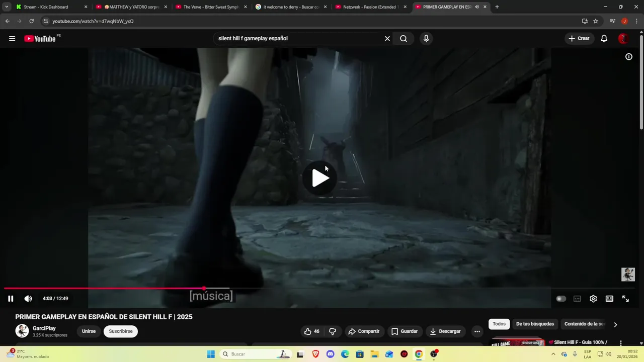Switch to The Verve Bitter Sweet tab
Image resolution: width=644 pixels, height=362 pixels.
coord(211,7)
